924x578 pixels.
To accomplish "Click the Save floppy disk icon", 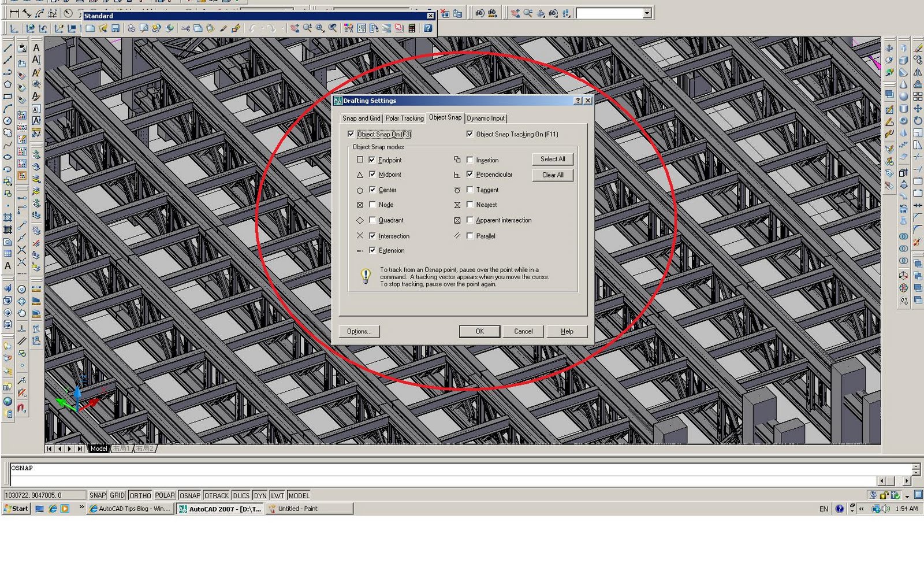I will click(x=115, y=28).
